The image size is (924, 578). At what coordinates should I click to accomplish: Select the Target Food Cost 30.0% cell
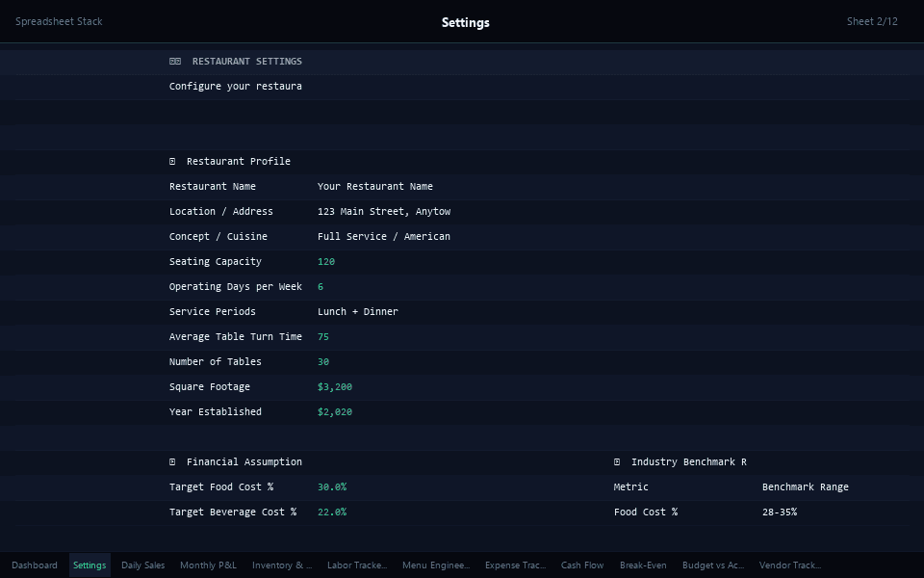point(332,487)
